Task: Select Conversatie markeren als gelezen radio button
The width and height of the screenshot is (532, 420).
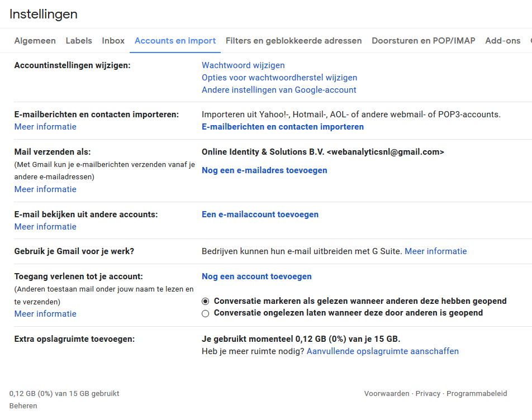Action: (x=205, y=302)
